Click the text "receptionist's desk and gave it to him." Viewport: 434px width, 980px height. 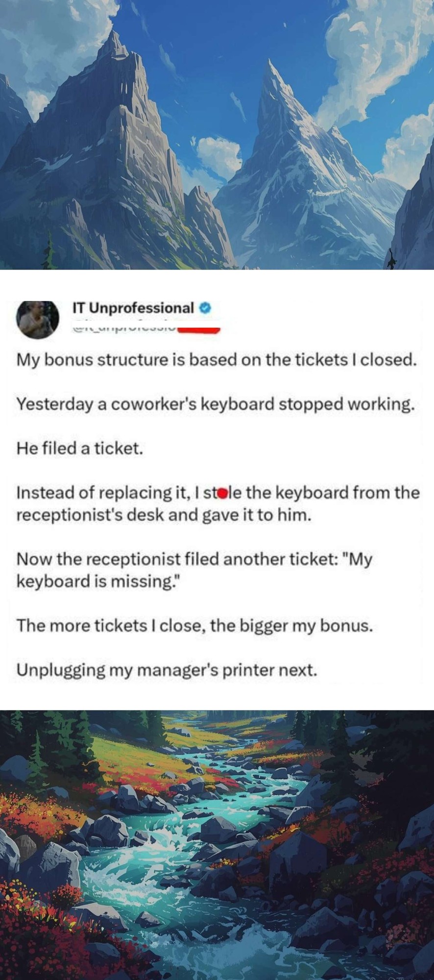point(164,515)
